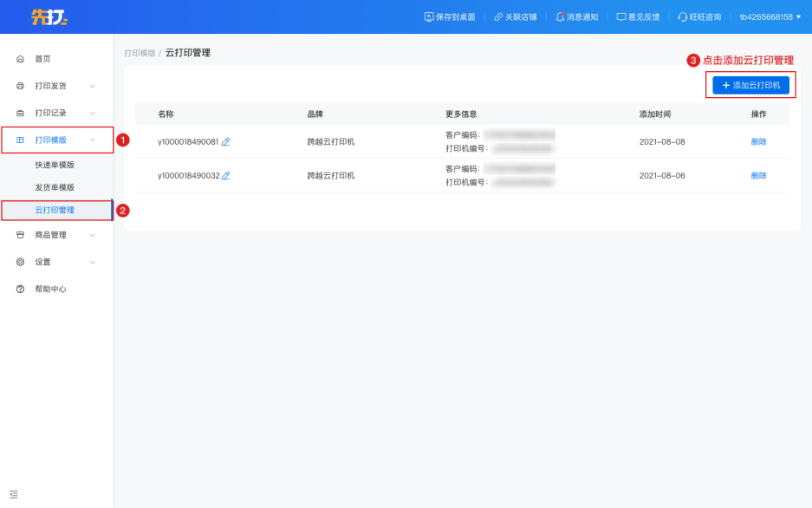Select 发货单模版 in the sidebar
The width and height of the screenshot is (812, 508).
pyautogui.click(x=55, y=187)
